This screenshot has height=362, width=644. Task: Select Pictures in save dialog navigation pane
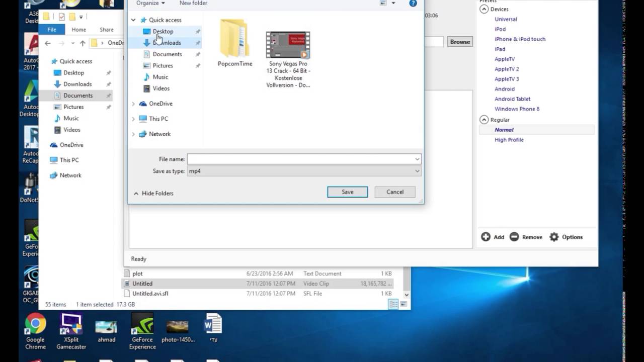[163, 65]
